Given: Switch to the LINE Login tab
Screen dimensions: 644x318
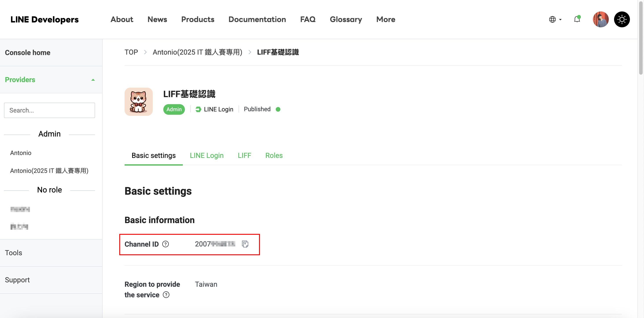Looking at the screenshot, I should coord(206,155).
